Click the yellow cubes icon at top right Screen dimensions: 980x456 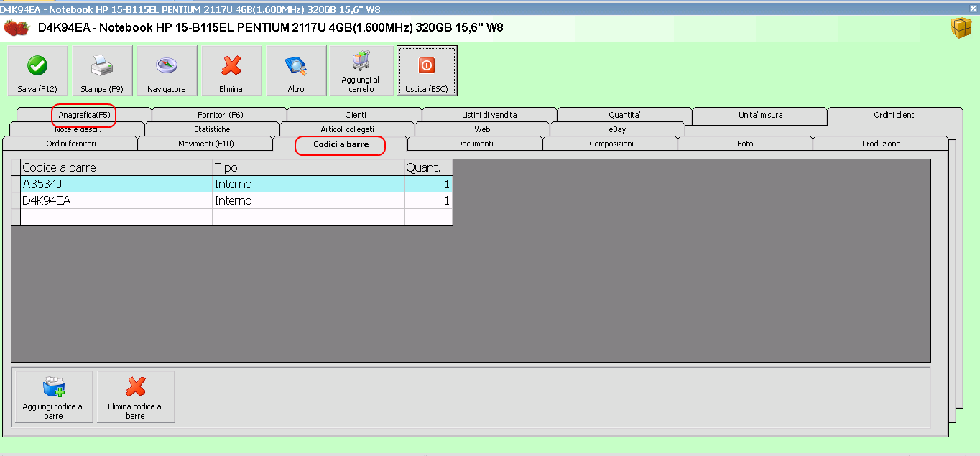click(961, 28)
